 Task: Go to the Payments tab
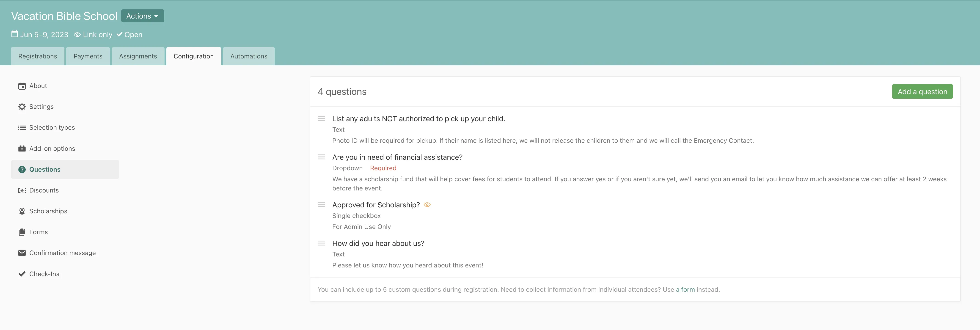pos(88,56)
